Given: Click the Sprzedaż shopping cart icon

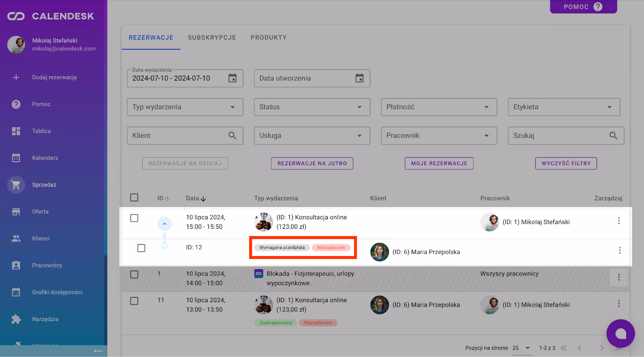Looking at the screenshot, I should click(x=16, y=185).
